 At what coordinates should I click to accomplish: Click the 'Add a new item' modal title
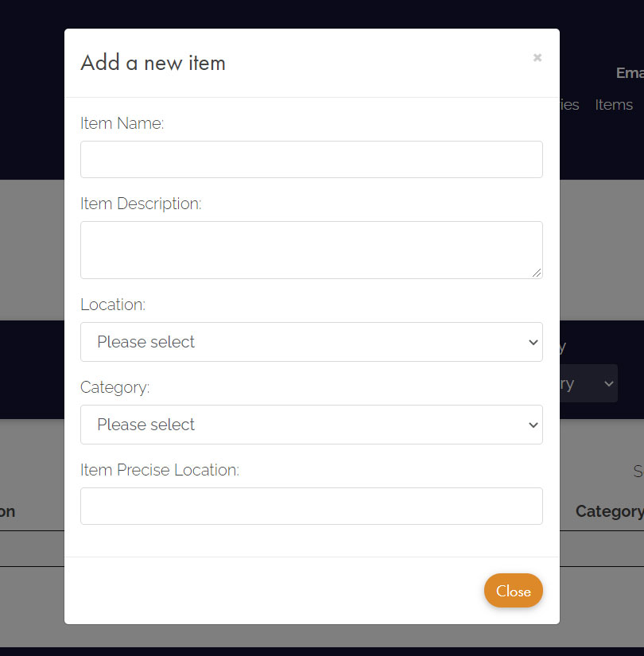coord(153,63)
